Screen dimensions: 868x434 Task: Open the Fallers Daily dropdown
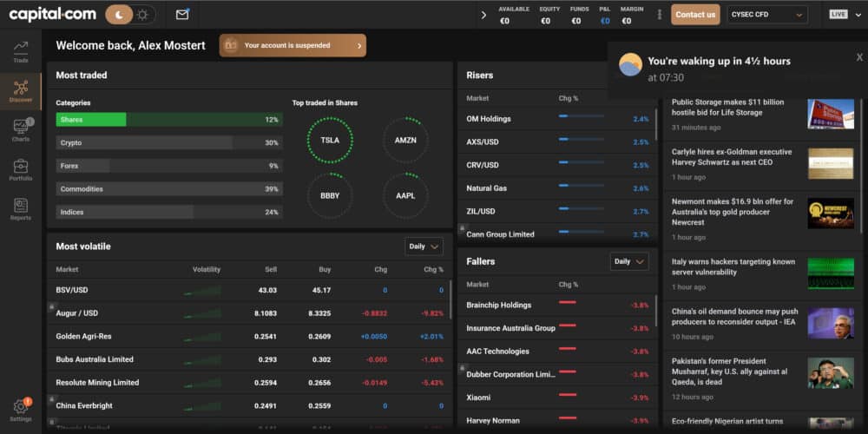[629, 261]
